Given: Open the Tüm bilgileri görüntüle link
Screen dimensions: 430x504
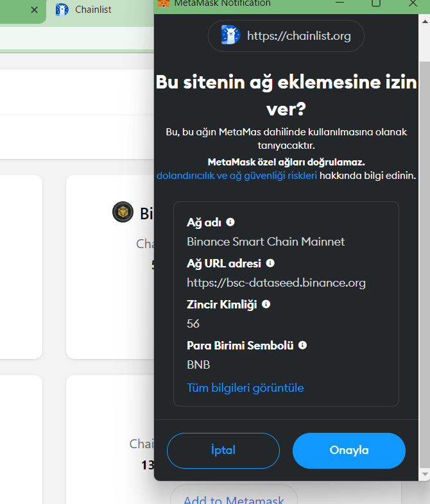Looking at the screenshot, I should pos(245,388).
